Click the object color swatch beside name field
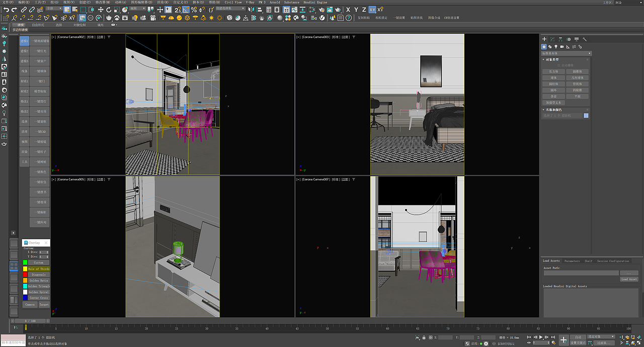Screen dimensions: 644x347 pyautogui.click(x=586, y=115)
